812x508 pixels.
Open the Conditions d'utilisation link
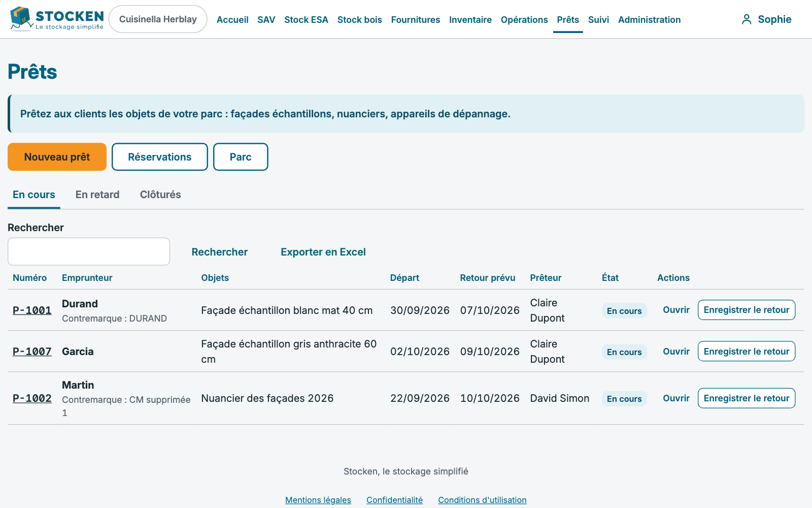pos(482,500)
